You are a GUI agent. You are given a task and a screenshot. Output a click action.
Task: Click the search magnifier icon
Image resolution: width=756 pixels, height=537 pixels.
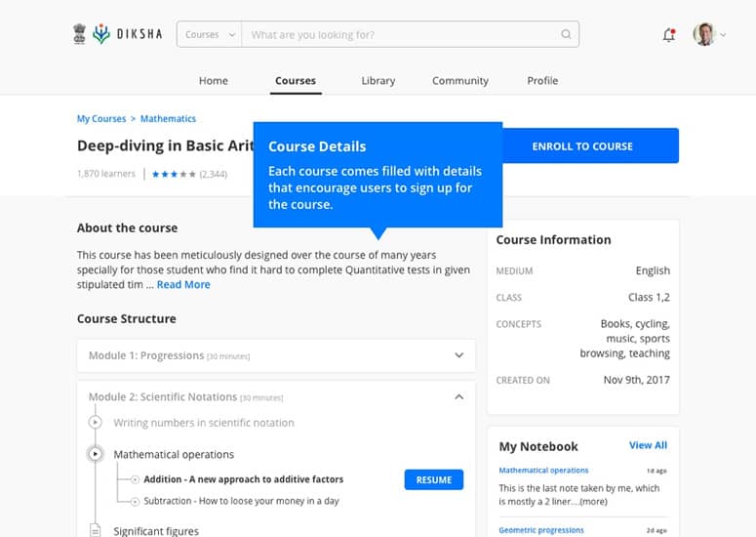coord(566,35)
